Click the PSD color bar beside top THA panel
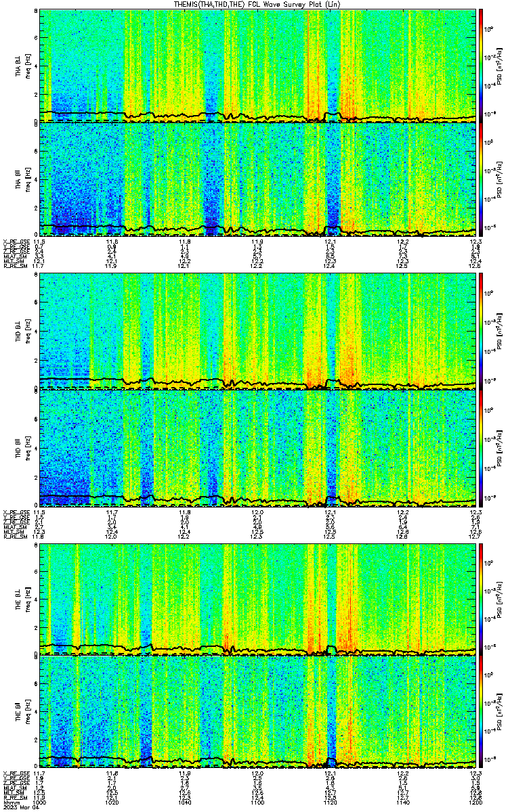508x812 pixels. (x=482, y=66)
